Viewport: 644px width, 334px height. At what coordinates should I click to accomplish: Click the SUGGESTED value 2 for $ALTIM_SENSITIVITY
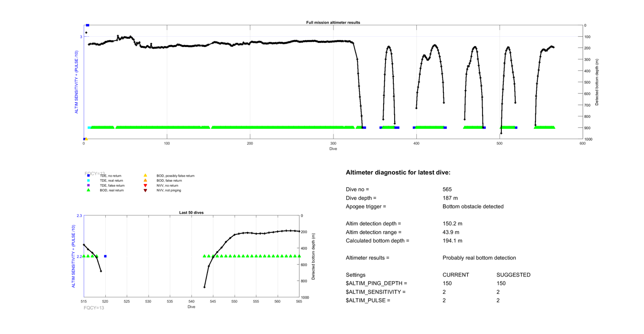[498, 292]
